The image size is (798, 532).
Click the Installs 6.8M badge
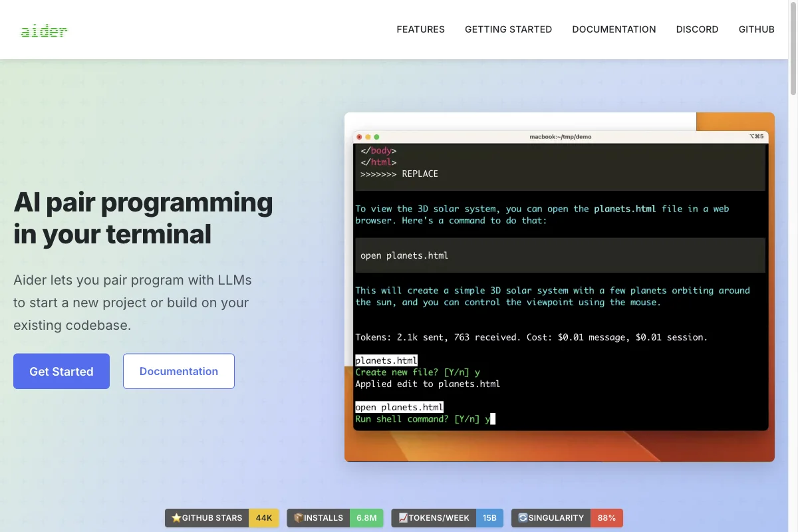[335, 518]
